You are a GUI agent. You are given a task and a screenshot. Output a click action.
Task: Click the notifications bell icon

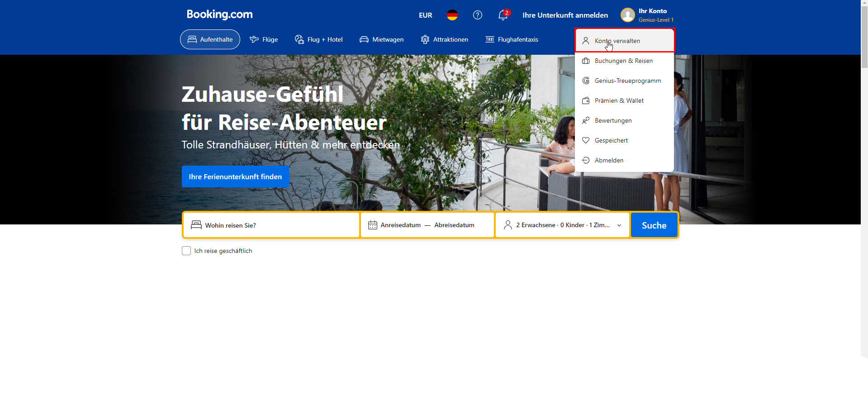(x=502, y=15)
